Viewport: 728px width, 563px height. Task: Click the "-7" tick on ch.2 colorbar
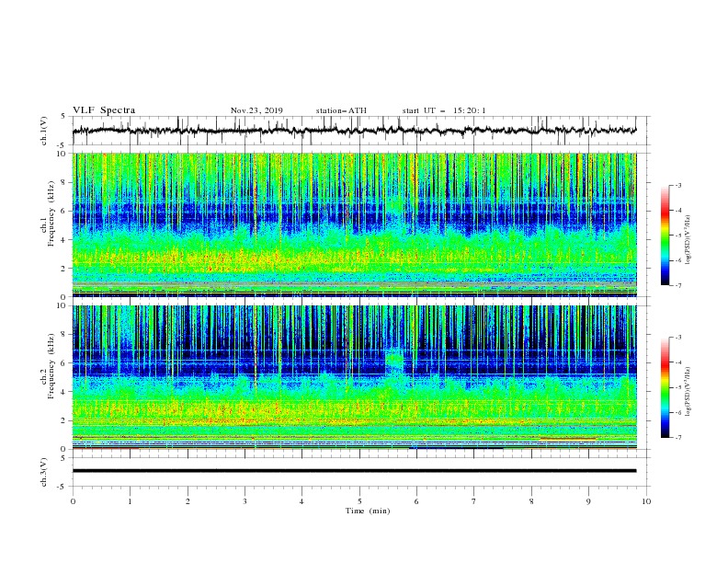677,437
